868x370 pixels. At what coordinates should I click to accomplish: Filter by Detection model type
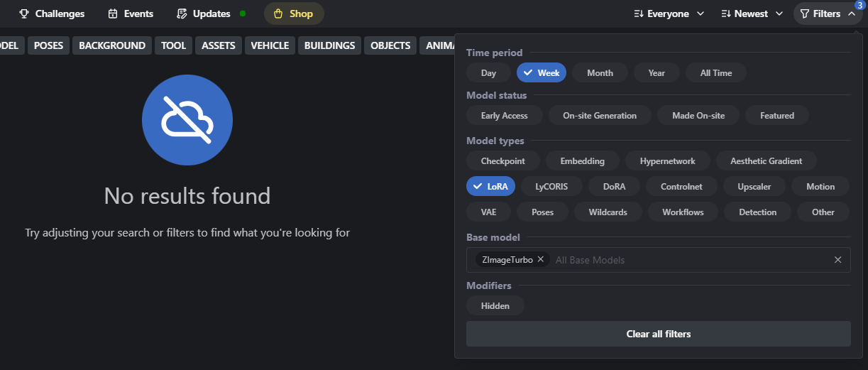point(758,212)
